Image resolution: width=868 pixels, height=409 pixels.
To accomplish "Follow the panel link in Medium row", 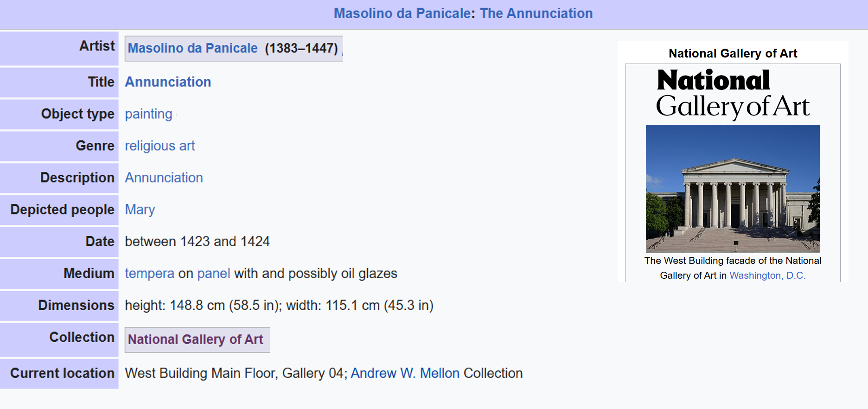I will [x=213, y=274].
